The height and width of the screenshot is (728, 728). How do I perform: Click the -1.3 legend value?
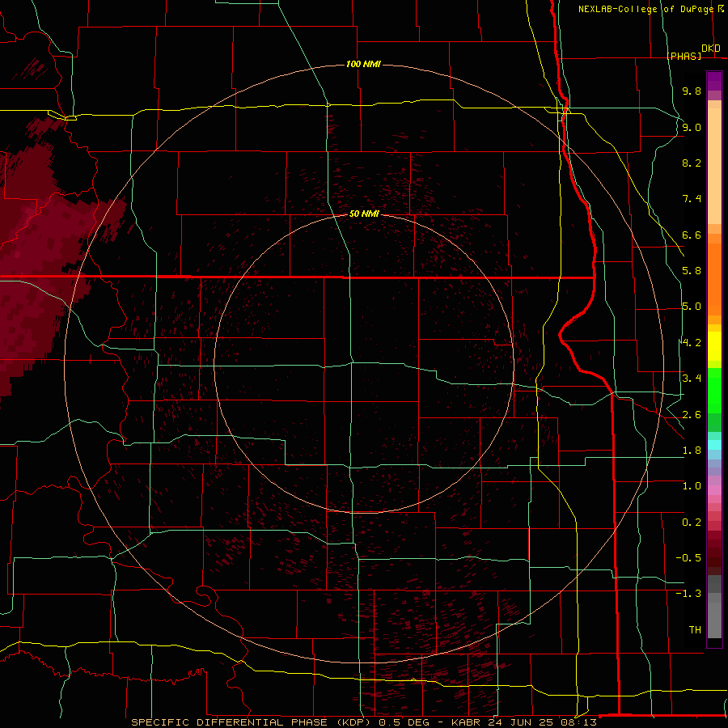[x=688, y=594]
